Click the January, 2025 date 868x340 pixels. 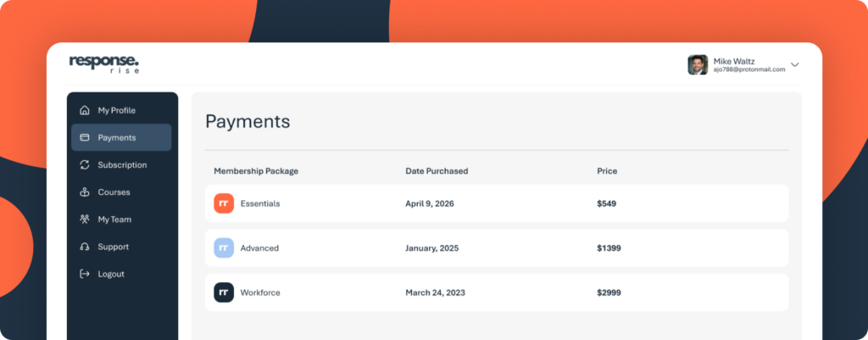point(431,248)
